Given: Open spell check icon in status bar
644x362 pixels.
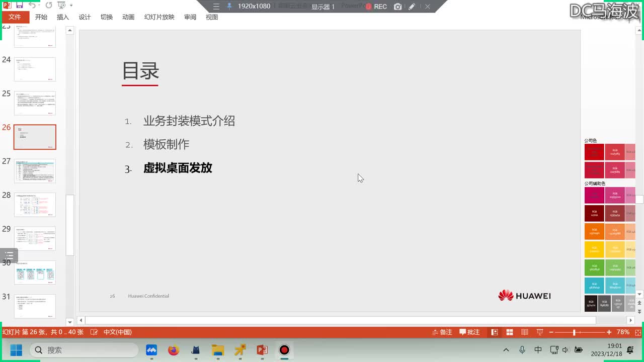Looking at the screenshot, I should pos(94,332).
